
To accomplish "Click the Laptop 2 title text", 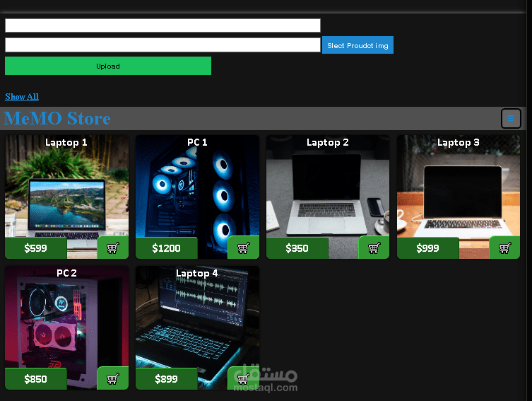I will coord(328,143).
